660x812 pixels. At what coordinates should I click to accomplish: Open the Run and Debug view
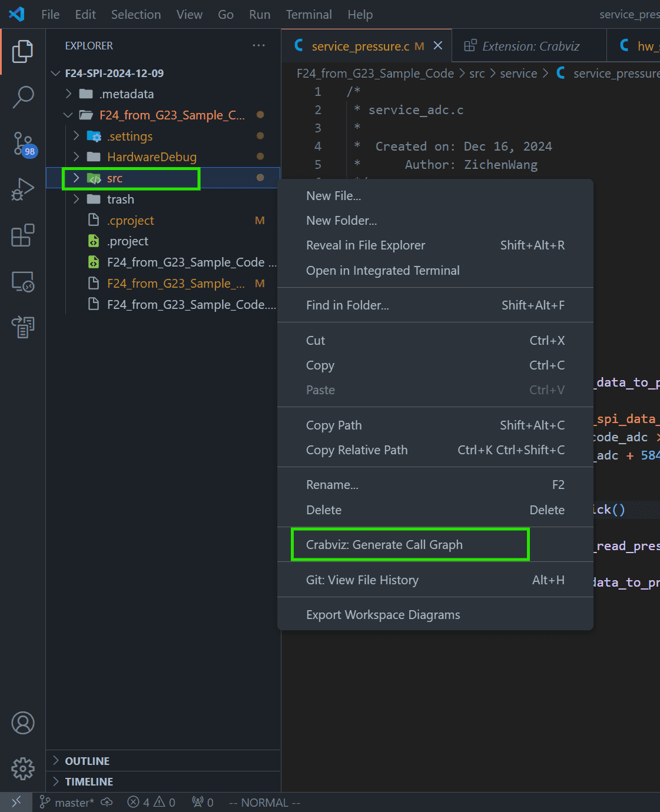tap(23, 189)
